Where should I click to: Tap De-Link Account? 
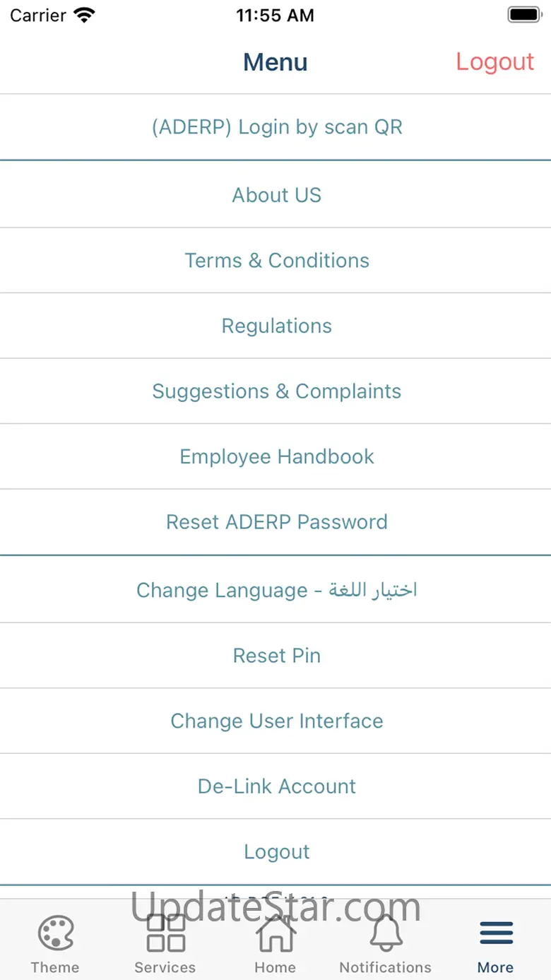click(x=277, y=786)
